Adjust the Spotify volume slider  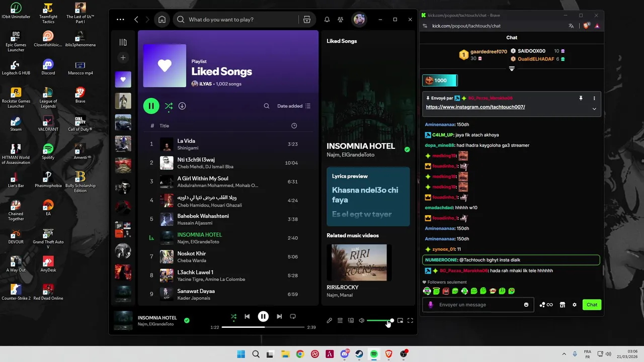[380, 320]
